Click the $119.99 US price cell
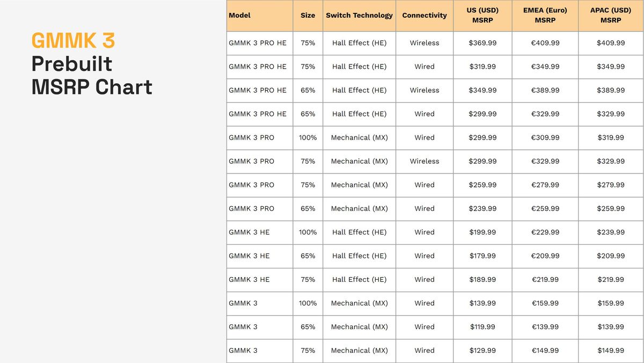 [x=482, y=326]
